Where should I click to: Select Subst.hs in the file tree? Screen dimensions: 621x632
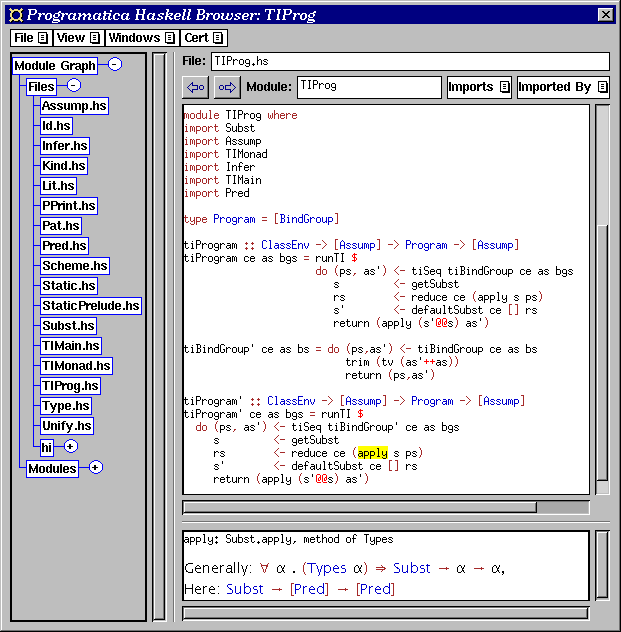pyautogui.click(x=68, y=326)
